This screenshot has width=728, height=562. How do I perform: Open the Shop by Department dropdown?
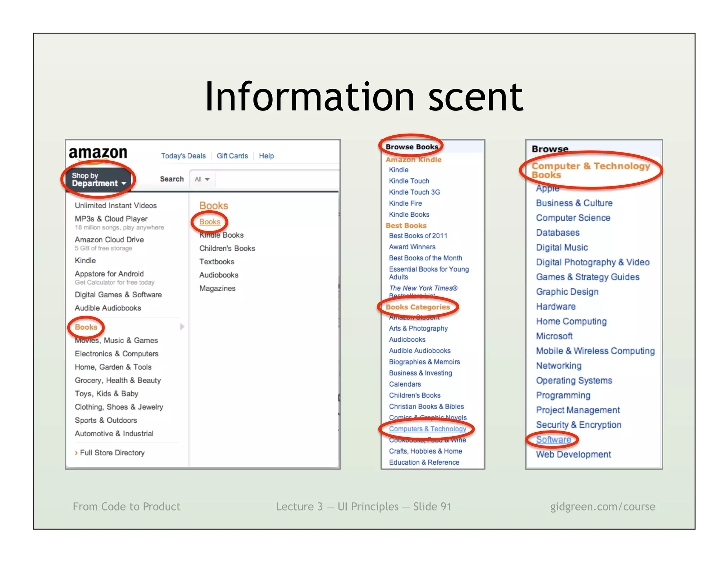click(98, 179)
